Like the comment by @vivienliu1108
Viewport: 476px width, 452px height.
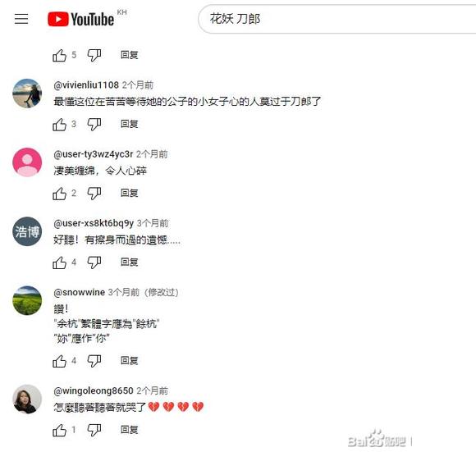(59, 125)
